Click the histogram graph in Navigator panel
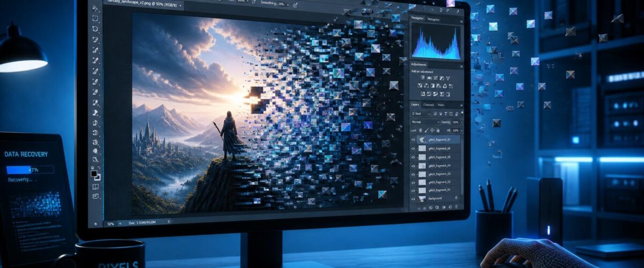The height and width of the screenshot is (268, 644). pyautogui.click(x=436, y=42)
